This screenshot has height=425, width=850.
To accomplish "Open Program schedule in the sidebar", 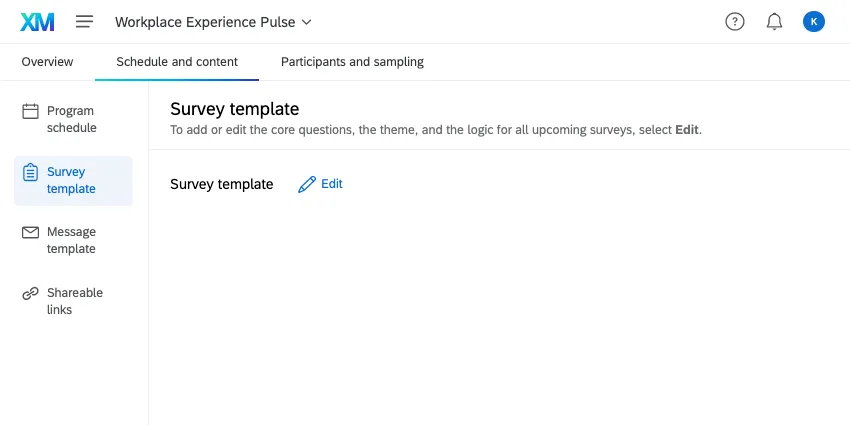I will [x=72, y=120].
